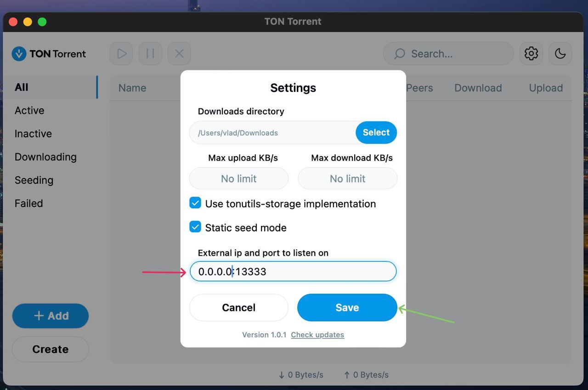Switch to the Seeding filter
This screenshot has width=588, height=390.
tap(34, 181)
